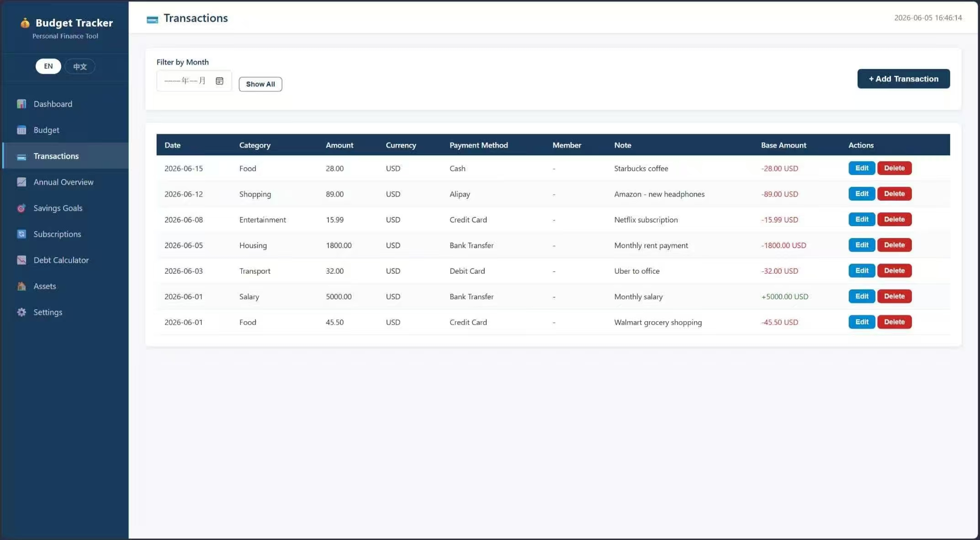
Task: Open the month picker calendar icon
Action: 219,81
